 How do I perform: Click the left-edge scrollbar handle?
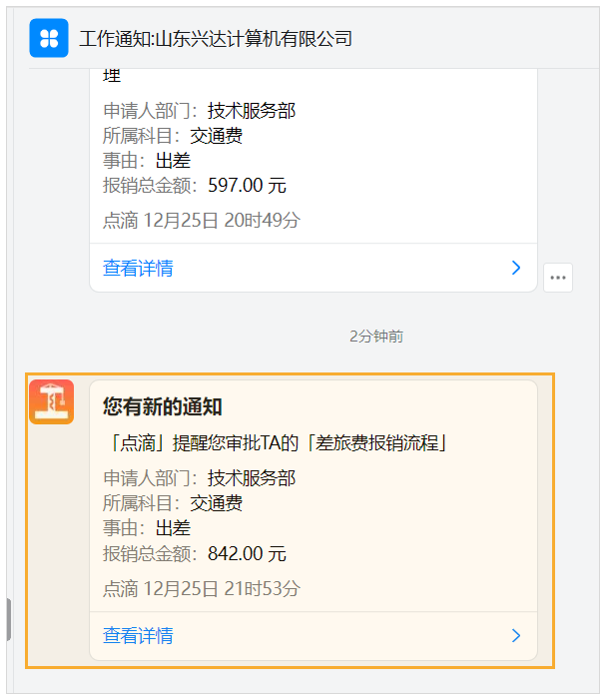pos(8,620)
